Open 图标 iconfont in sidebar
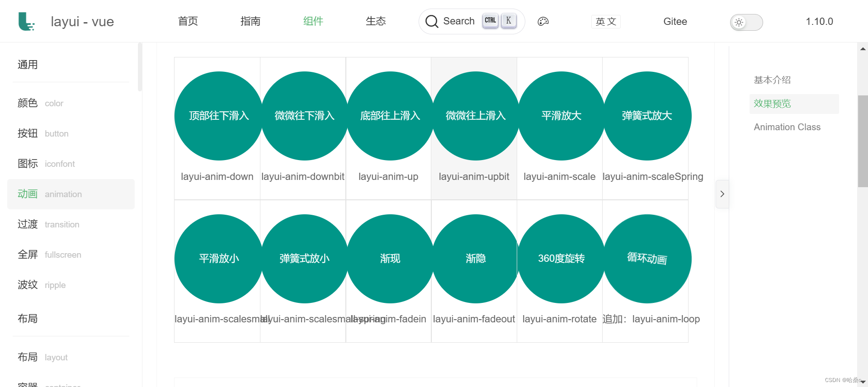This screenshot has height=387, width=868. coord(71,164)
